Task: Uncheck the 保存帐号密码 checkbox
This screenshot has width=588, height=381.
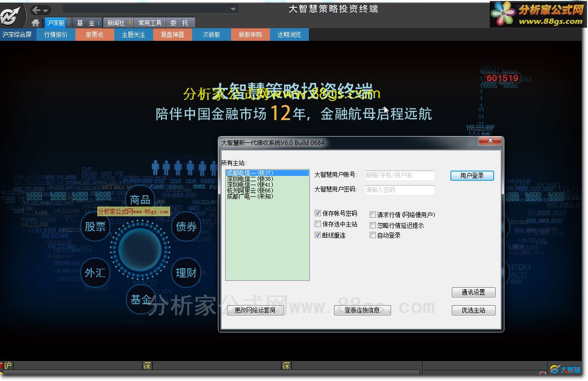Action: tap(318, 213)
